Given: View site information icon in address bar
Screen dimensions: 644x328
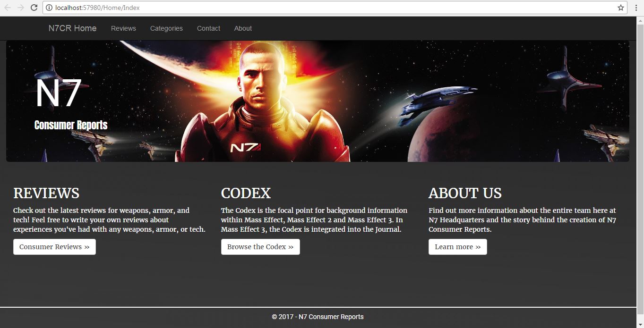Looking at the screenshot, I should (x=49, y=8).
